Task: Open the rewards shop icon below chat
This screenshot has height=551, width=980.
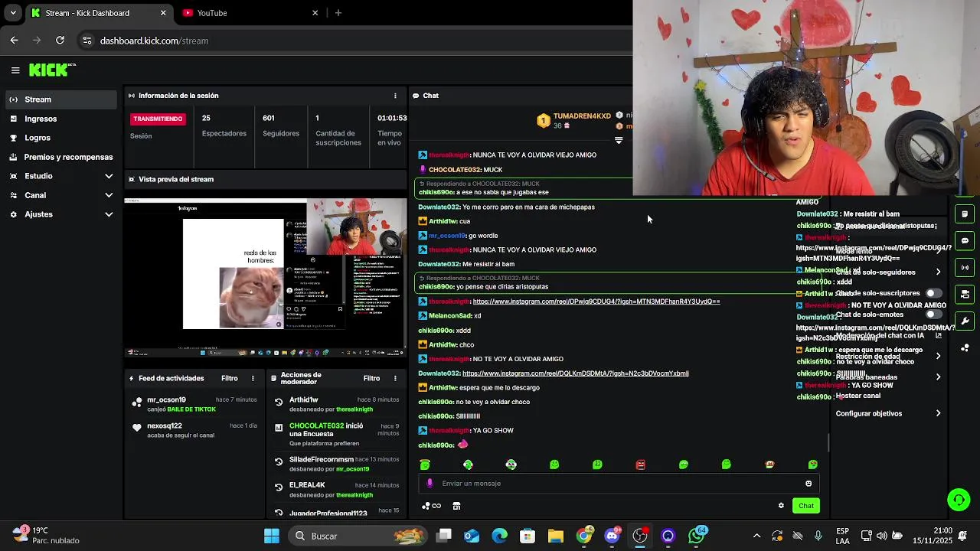Action: (456, 506)
